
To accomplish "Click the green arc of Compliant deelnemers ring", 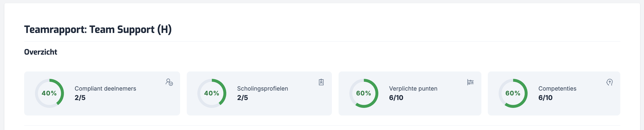I will click(62, 92).
